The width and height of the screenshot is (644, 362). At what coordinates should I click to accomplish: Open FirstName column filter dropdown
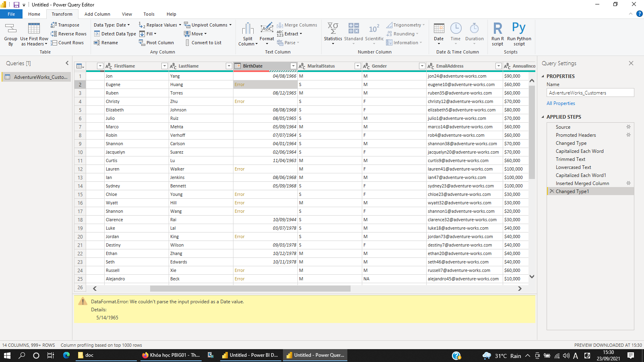click(x=164, y=66)
